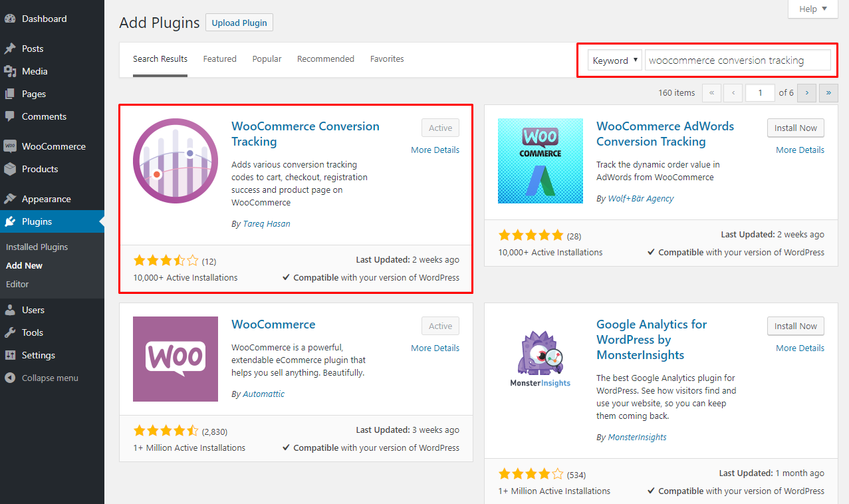
Task: Open the Posts menu item
Action: coord(52,49)
